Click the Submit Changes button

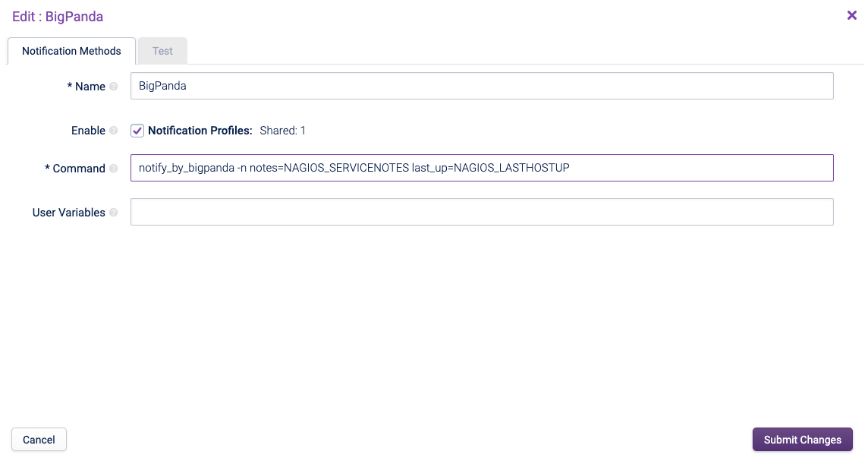(802, 439)
